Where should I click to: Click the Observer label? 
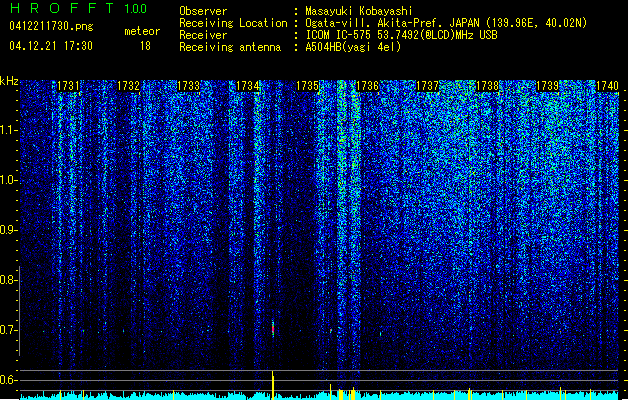203,11
